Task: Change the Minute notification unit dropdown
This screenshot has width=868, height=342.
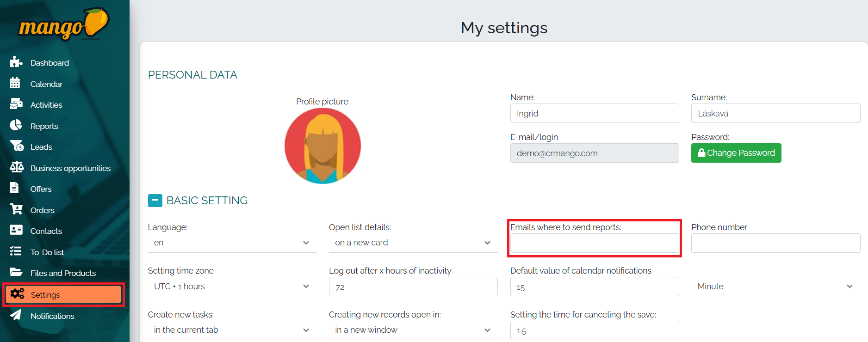Action: [x=775, y=287]
